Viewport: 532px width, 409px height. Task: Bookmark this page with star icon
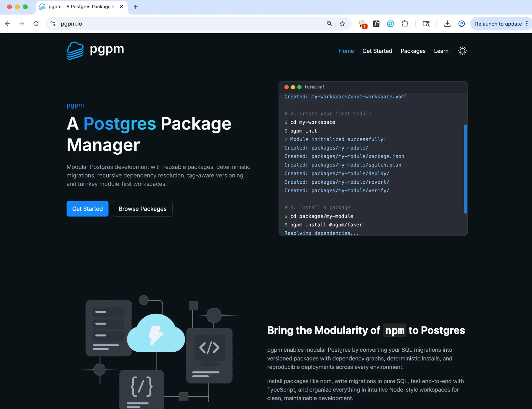pos(342,24)
